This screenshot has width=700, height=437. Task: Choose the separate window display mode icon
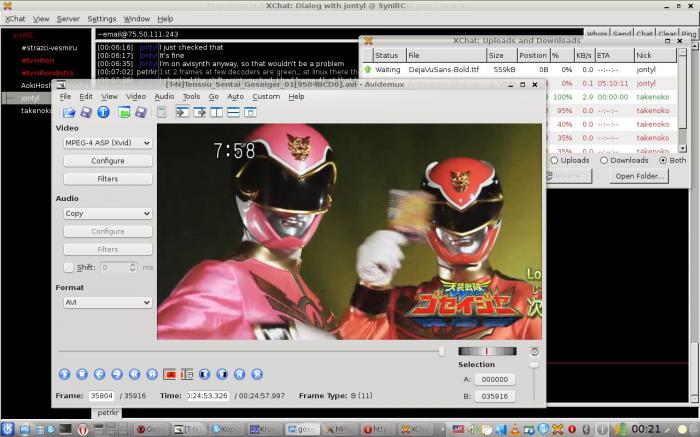click(x=250, y=112)
